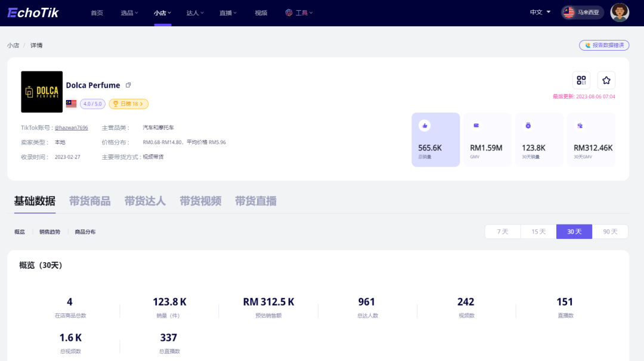Image resolution: width=644 pixels, height=361 pixels.
Task: Click 小店 breadcrumb link
Action: coord(13,45)
